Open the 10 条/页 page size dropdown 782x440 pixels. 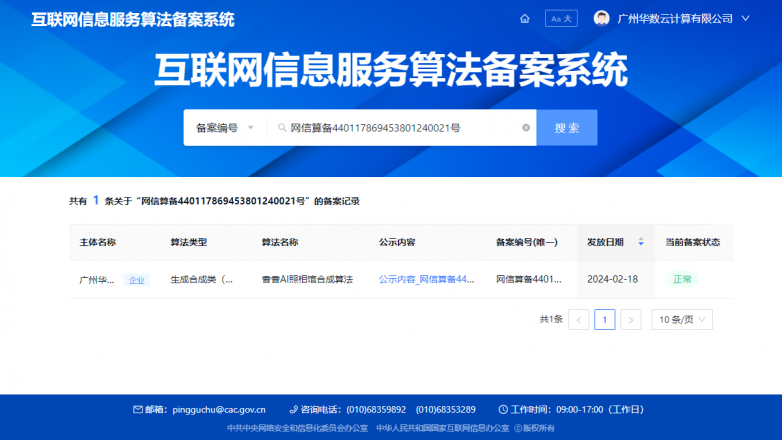682,320
